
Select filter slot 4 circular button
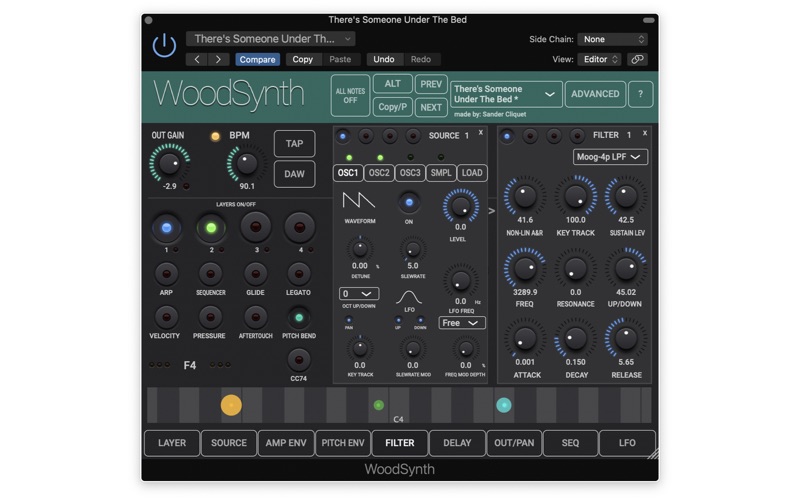[577, 136]
